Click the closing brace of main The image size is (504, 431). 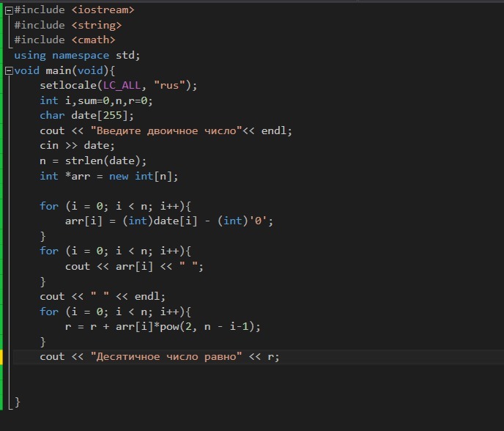[x=18, y=402]
